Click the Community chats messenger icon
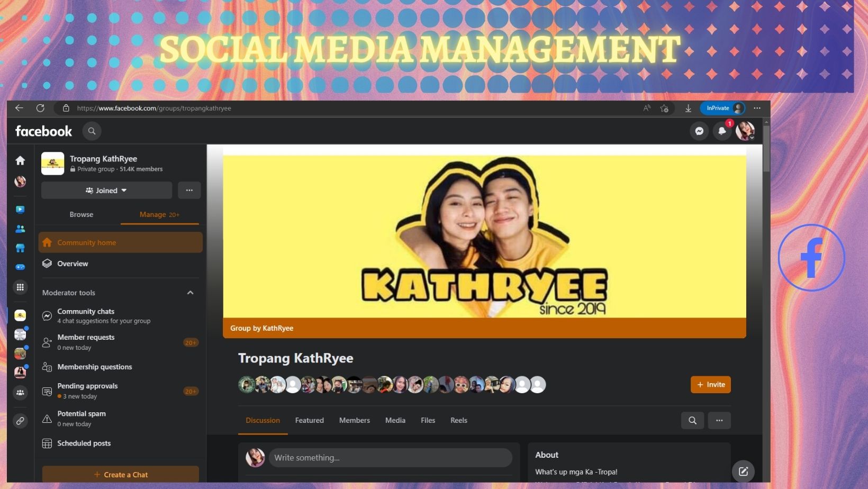 tap(47, 316)
